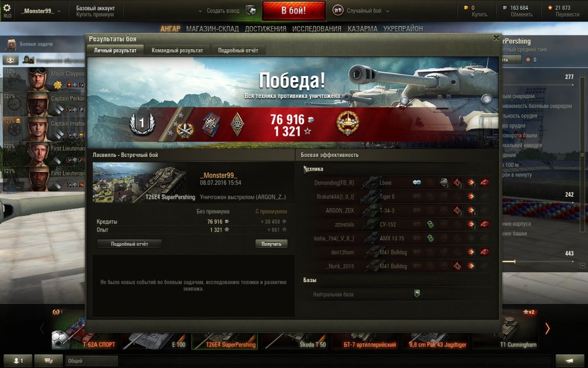Advance tank carousel with right arrow
The width and height of the screenshot is (588, 368).
click(547, 329)
